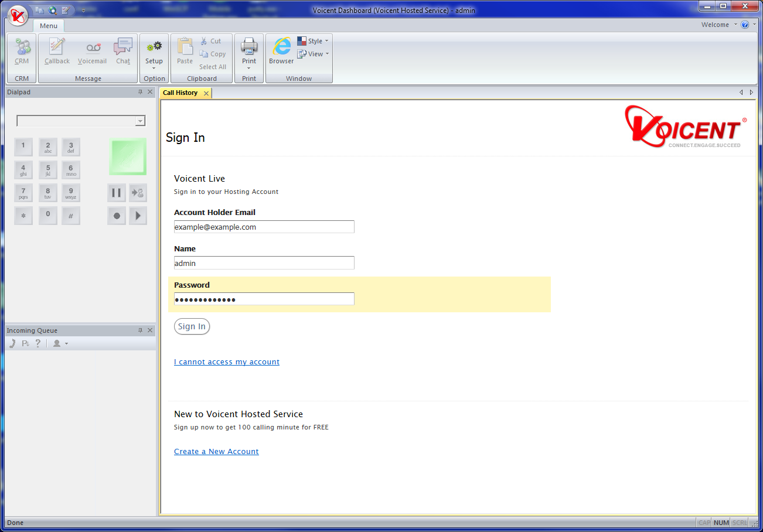763x532 pixels.
Task: Dial digit 6 mno on the Dialpad
Action: 71,170
